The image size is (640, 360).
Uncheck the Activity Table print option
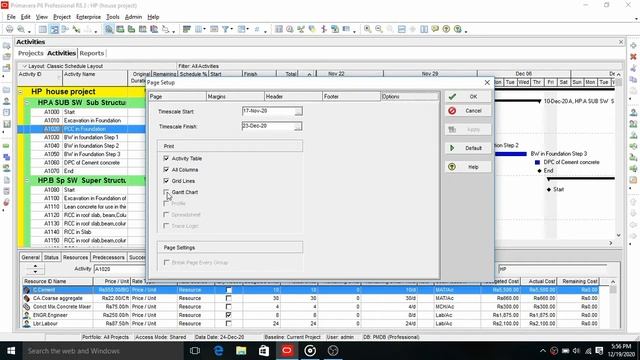(x=166, y=158)
